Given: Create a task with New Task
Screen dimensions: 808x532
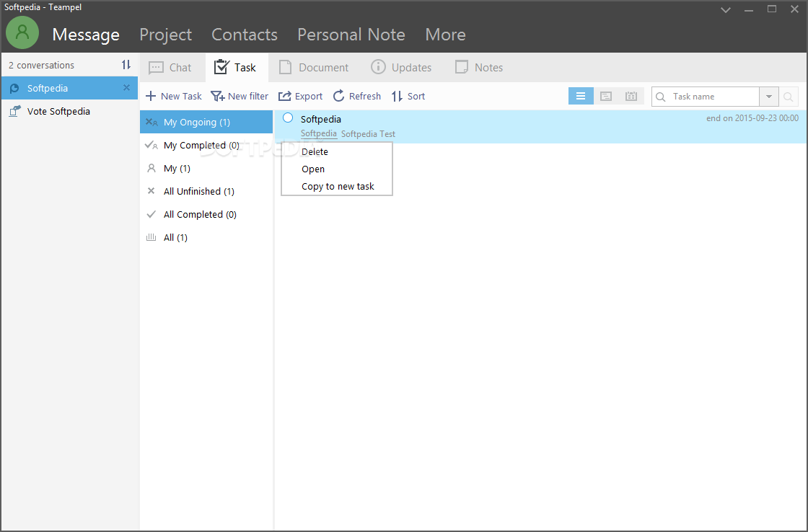Looking at the screenshot, I should click(174, 97).
